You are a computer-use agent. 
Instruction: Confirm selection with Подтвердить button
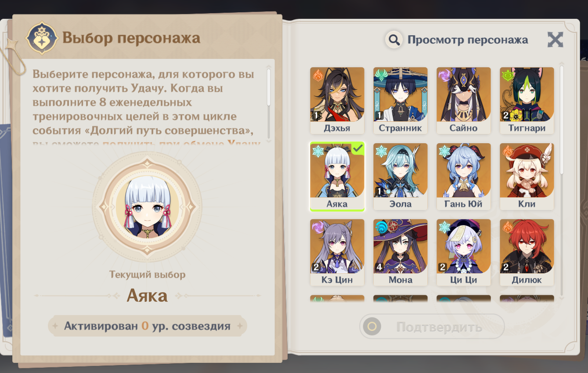[432, 326]
